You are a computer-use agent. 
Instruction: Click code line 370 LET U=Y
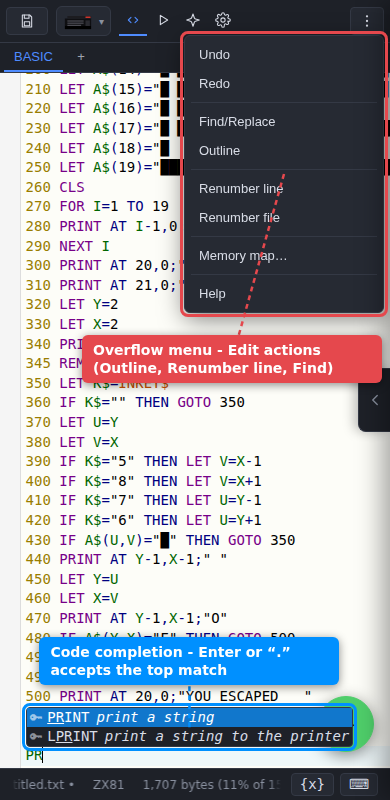(72, 422)
